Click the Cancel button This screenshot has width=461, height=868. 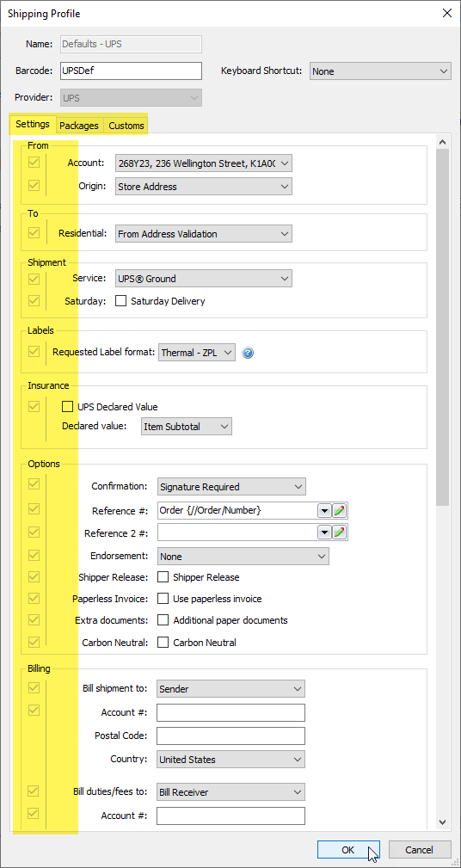pyautogui.click(x=420, y=850)
